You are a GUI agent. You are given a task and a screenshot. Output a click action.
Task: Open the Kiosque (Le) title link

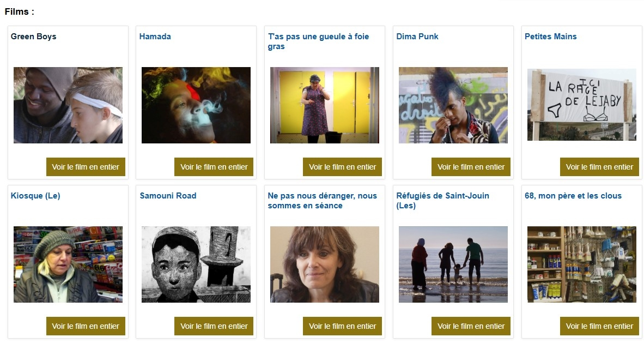[x=35, y=196]
